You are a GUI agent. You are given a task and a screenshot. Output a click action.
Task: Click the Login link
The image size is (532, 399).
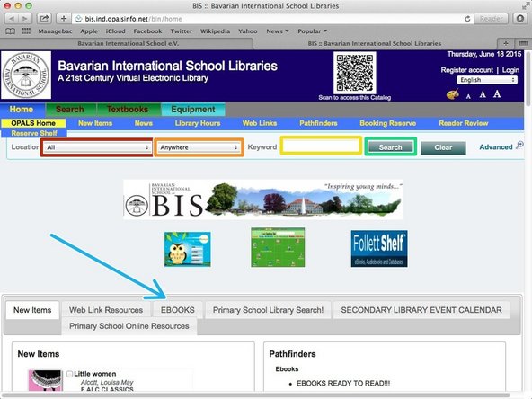tap(510, 70)
